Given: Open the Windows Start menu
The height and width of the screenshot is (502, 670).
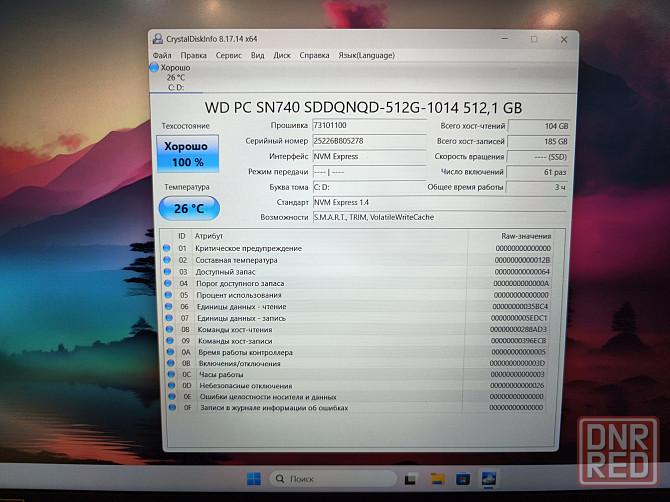Looking at the screenshot, I should [x=254, y=479].
